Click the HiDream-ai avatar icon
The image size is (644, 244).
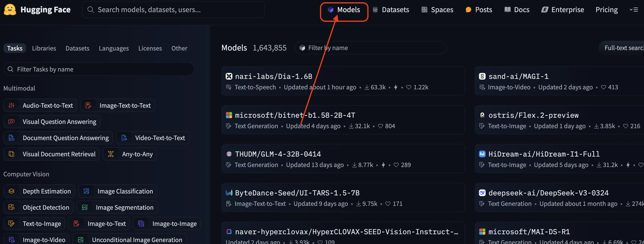(482, 154)
